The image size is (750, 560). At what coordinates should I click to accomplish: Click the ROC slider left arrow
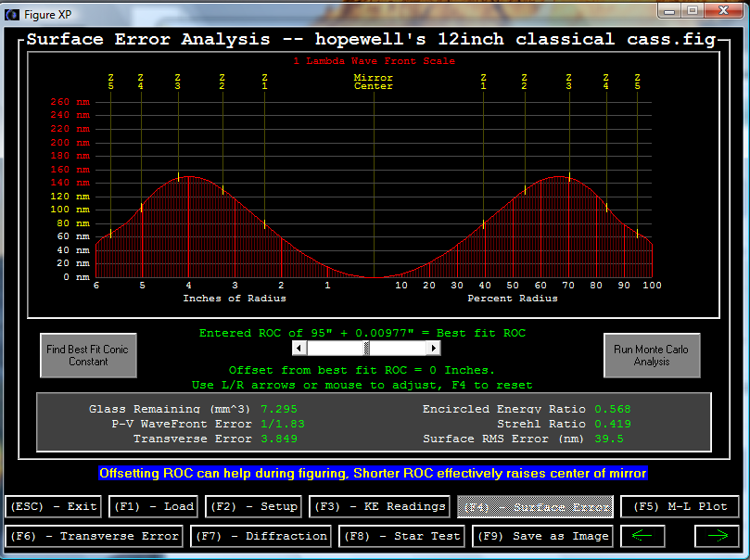pyautogui.click(x=299, y=348)
